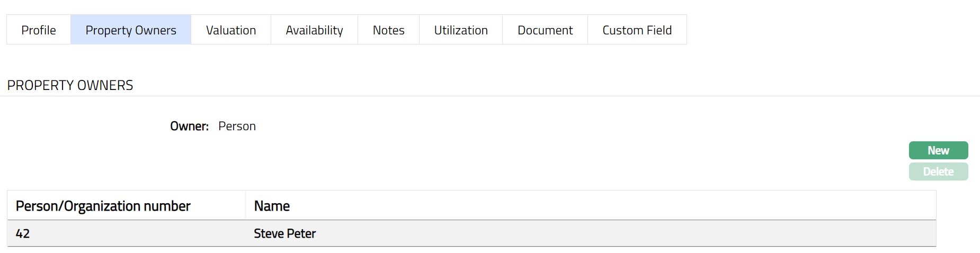
Task: Select the Steve Peter name cell
Action: coord(284,233)
